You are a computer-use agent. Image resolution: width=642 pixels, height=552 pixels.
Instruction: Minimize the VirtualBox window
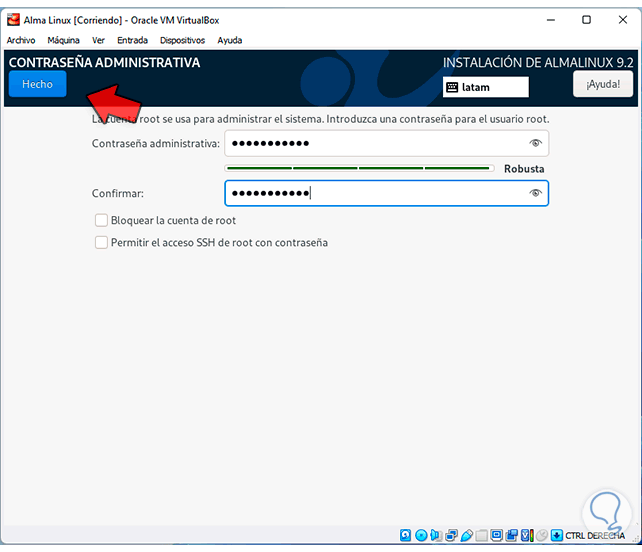pyautogui.click(x=551, y=20)
